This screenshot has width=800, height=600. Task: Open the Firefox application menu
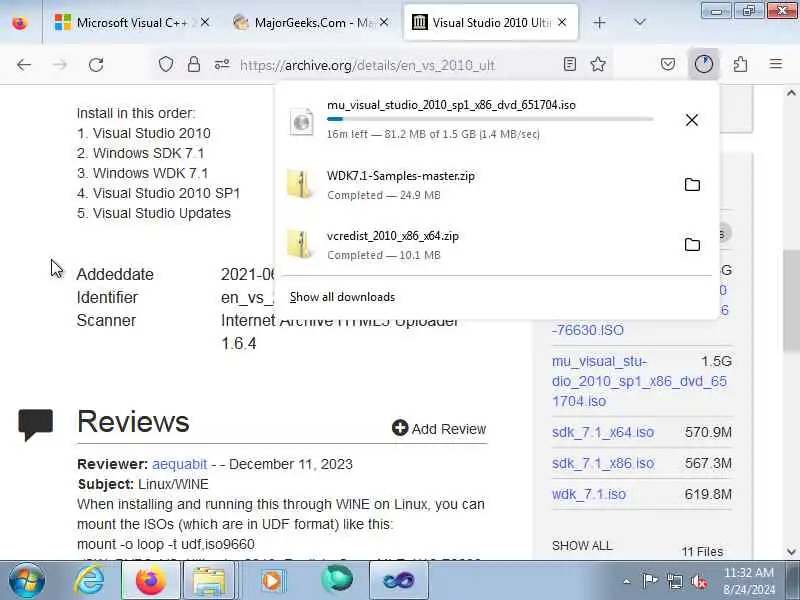[776, 64]
